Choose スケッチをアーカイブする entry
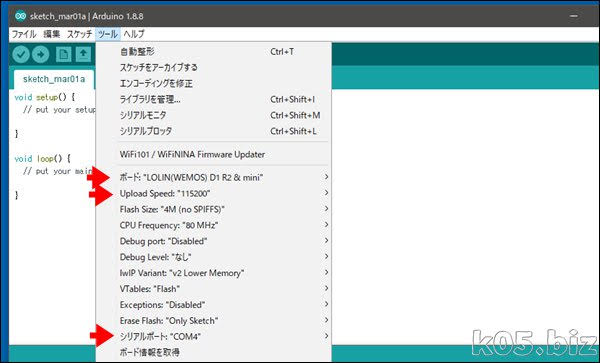This screenshot has width=600, height=363. 214,67
